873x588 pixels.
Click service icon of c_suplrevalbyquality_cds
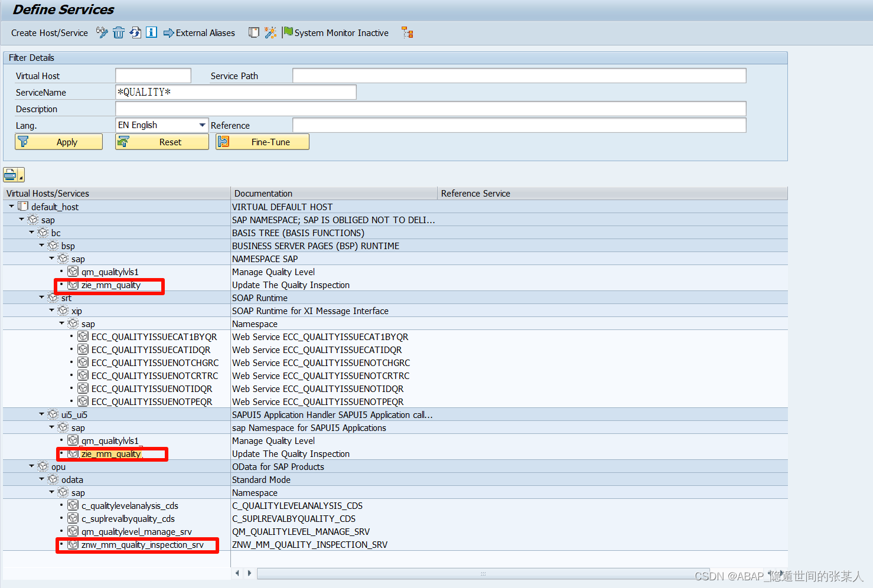pyautogui.click(x=73, y=518)
